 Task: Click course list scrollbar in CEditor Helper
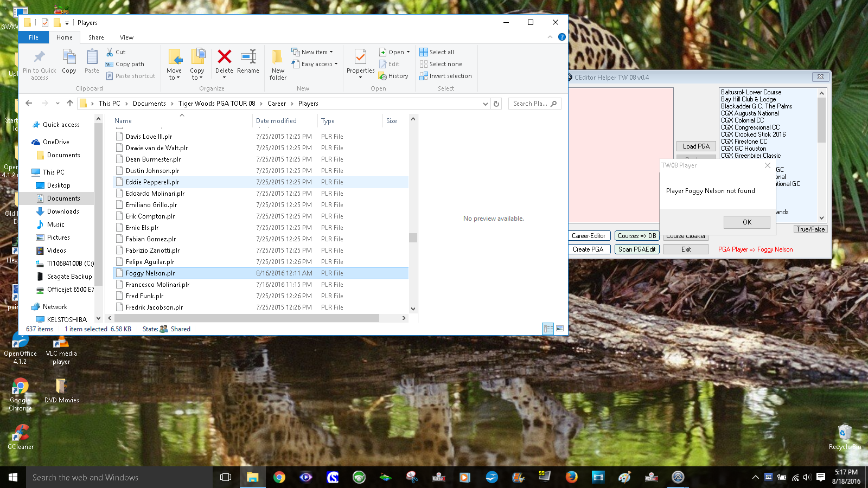(821, 120)
